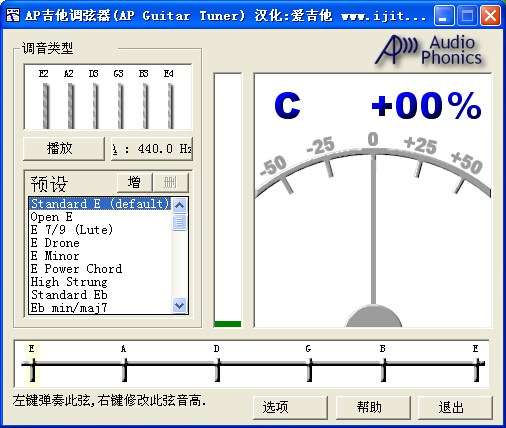Click the A: 440.0 Hz reference button
Screen dimensions: 506x428
(152, 148)
